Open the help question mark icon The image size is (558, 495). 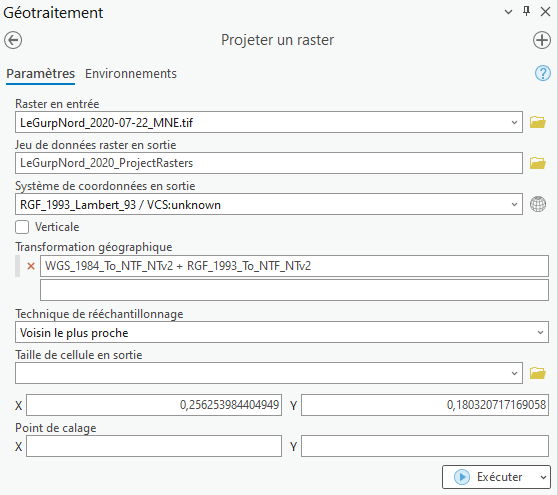(543, 73)
